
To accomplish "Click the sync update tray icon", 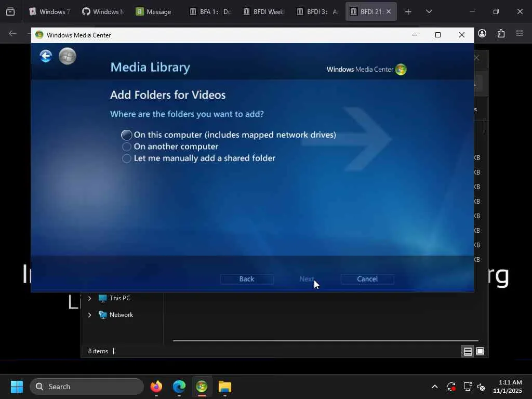I will [x=451, y=387].
